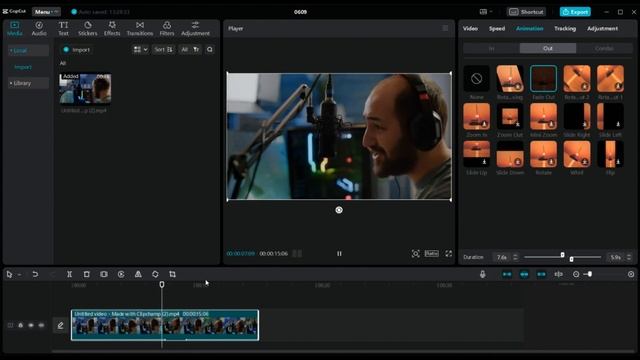
Task: Select Import under Local in sidebar
Action: point(23,67)
